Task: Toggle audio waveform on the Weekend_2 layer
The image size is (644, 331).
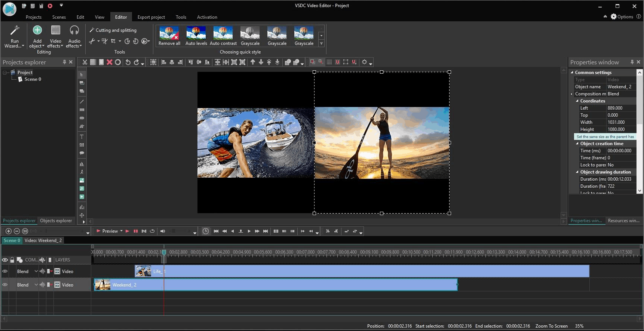Action: [x=42, y=285]
